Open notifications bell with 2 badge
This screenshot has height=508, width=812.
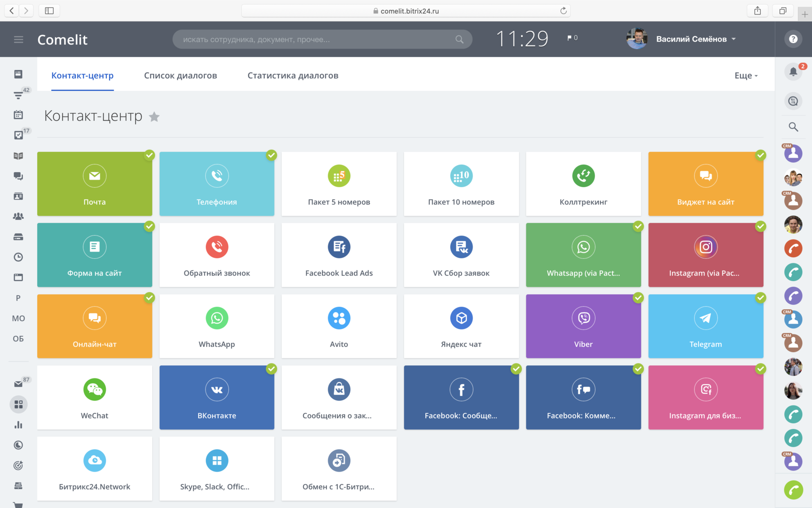coord(793,72)
